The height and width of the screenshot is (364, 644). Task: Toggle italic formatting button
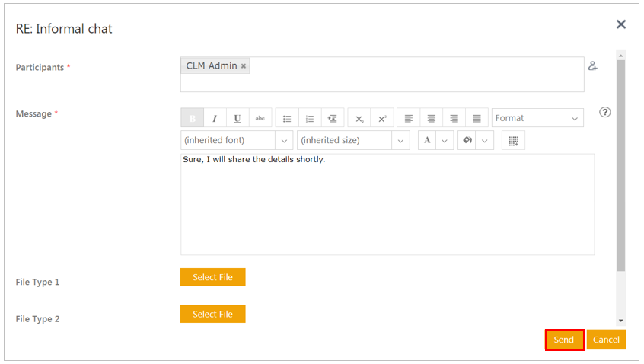(x=215, y=118)
